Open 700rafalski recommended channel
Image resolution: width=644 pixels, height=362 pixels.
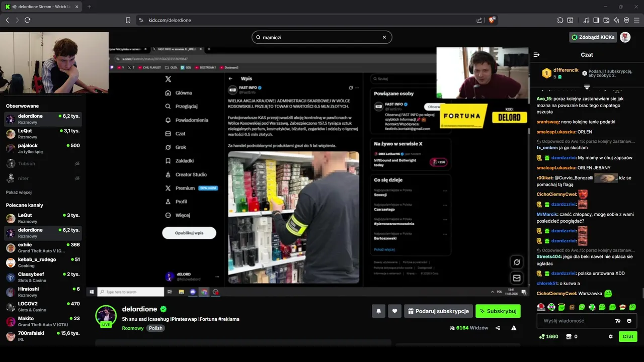tap(43, 336)
